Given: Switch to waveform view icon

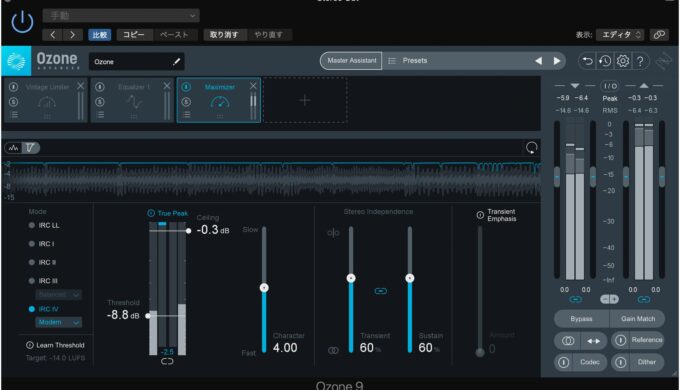Looking at the screenshot, I should click(13, 148).
